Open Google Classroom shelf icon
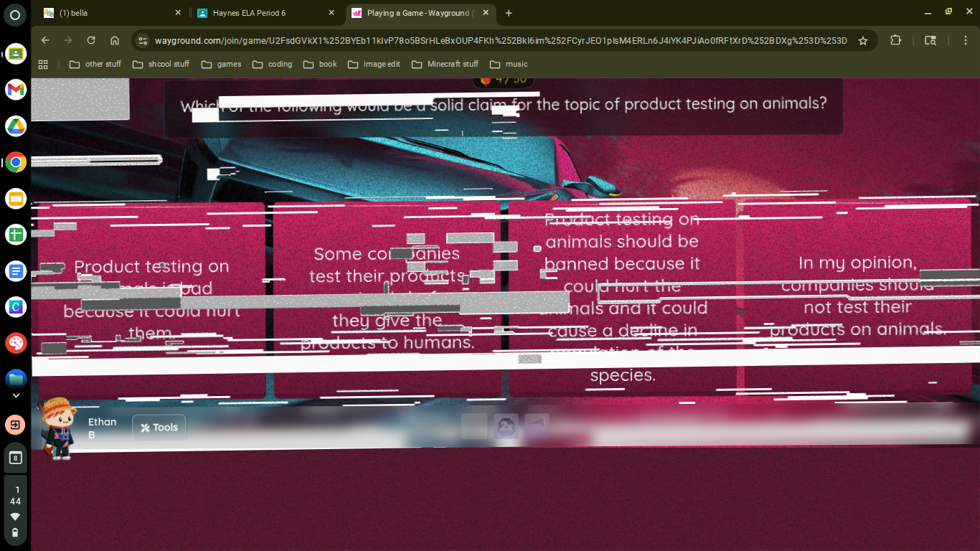Screen dimensions: 980x551 16,53
